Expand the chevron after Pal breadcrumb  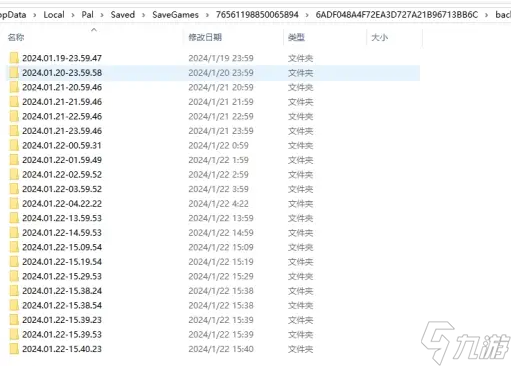coord(102,15)
